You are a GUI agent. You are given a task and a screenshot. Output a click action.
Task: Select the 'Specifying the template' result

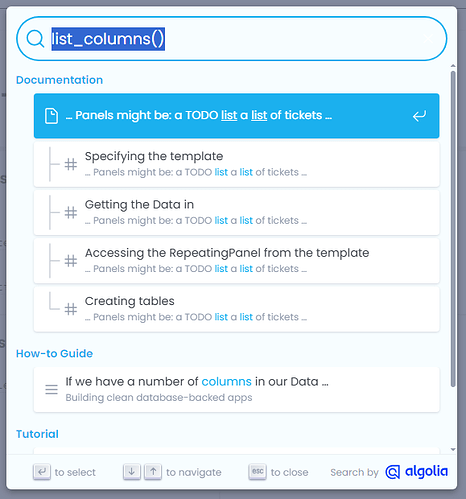(236, 164)
